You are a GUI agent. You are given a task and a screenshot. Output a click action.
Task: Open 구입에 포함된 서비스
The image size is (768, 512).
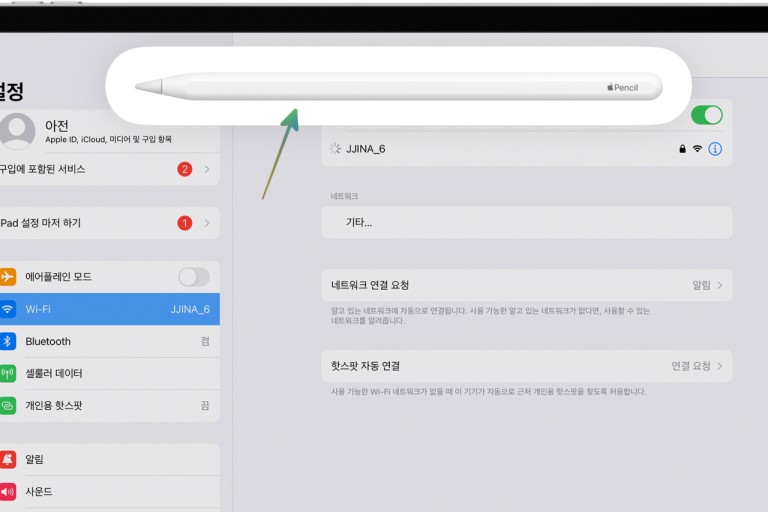click(x=110, y=170)
